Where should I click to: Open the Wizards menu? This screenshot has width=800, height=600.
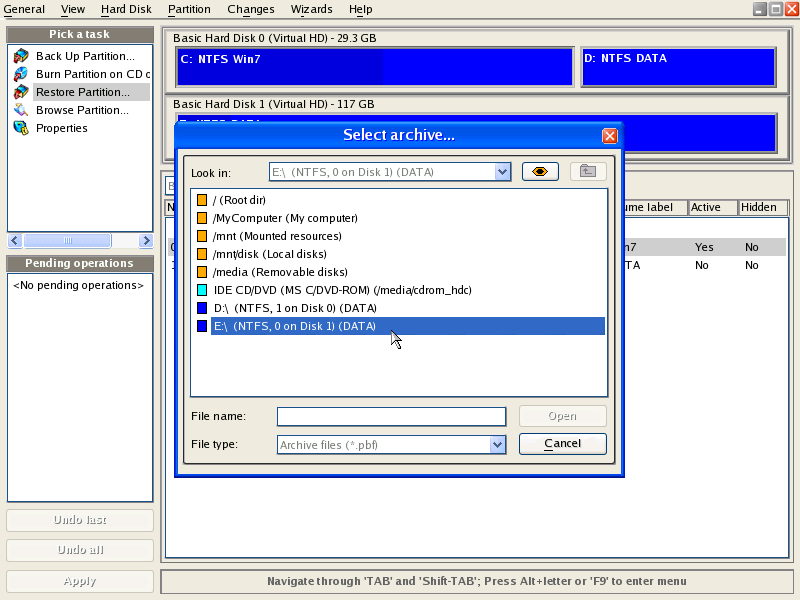point(311,9)
